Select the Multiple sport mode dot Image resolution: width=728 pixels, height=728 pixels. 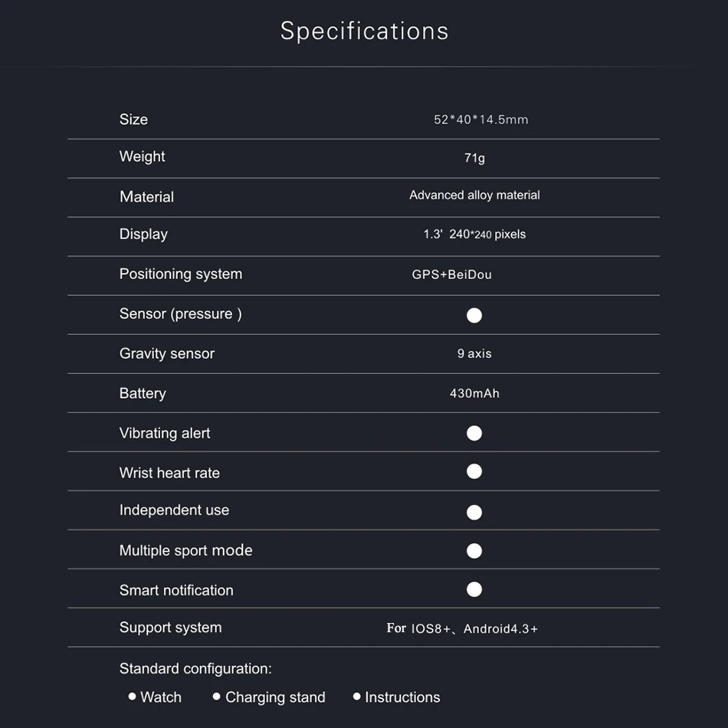pos(474,550)
